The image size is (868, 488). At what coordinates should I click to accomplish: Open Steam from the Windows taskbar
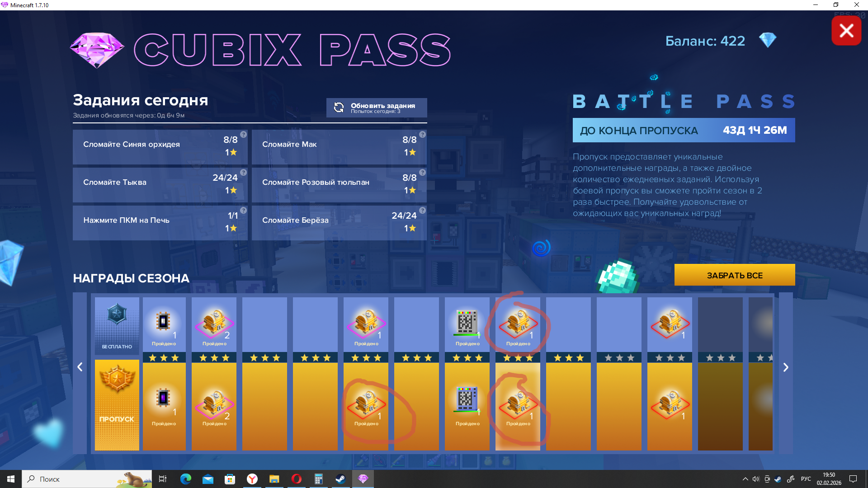tap(340, 479)
